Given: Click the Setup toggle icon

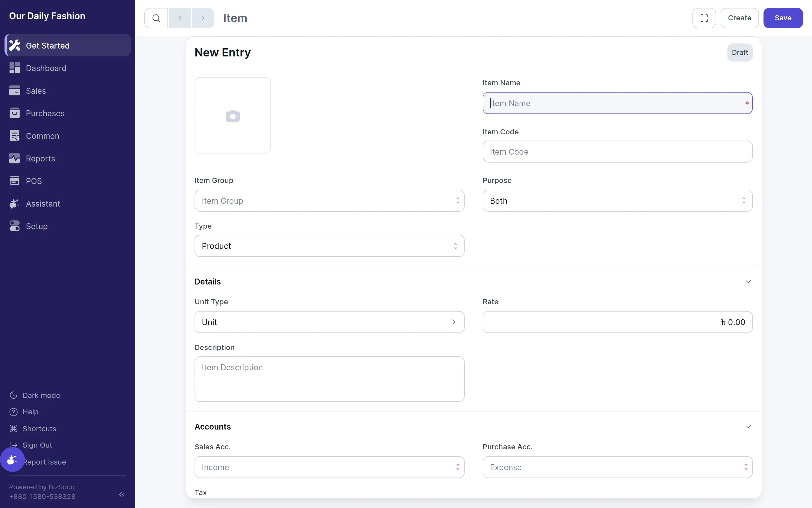Looking at the screenshot, I should pos(14,226).
